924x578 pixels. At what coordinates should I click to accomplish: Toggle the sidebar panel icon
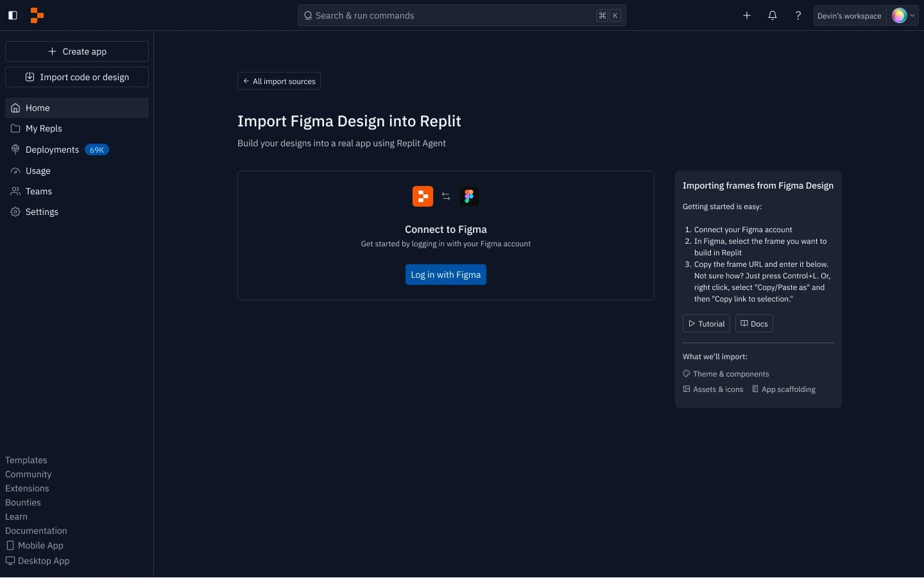13,15
